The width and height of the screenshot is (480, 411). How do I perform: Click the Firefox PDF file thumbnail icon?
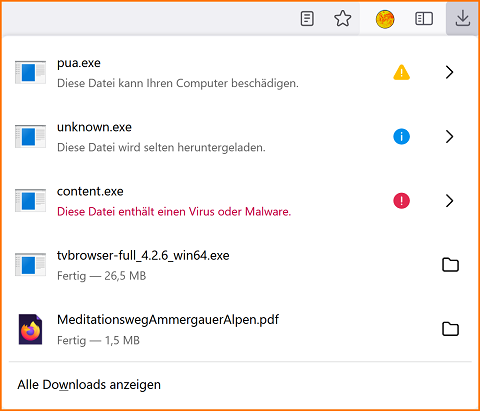tap(30, 329)
